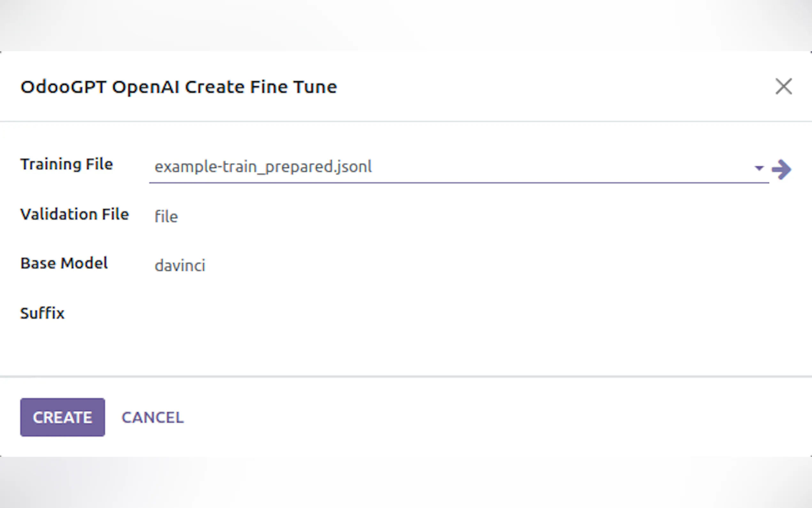Viewport: 812px width, 508px height.
Task: Open the Base Model davinci field
Action: point(180,266)
